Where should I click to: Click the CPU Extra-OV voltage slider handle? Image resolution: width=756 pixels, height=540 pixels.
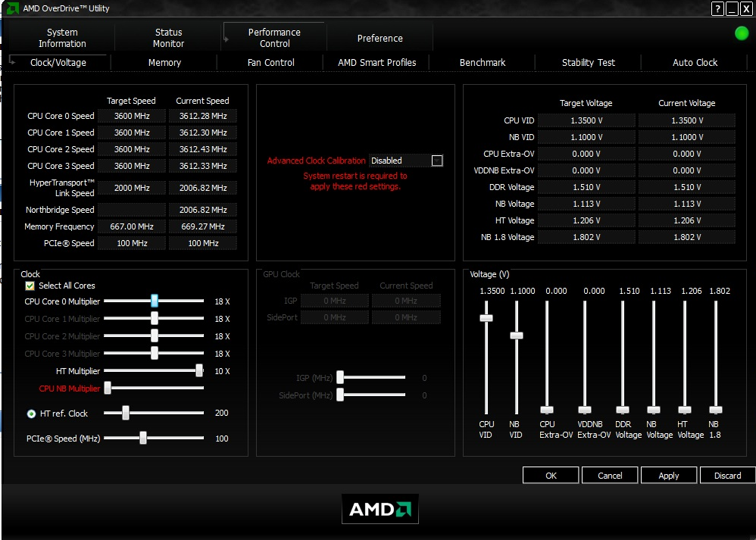547,410
